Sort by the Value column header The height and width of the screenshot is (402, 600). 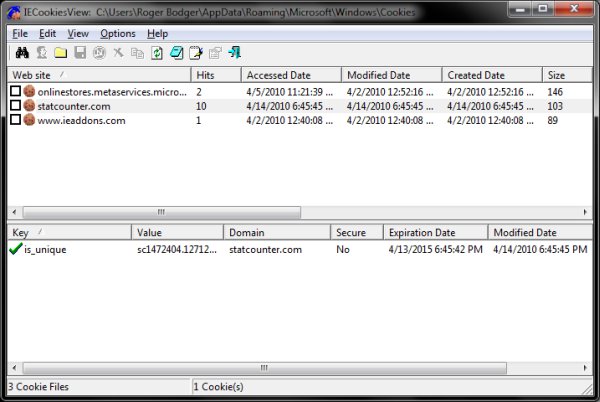click(178, 232)
